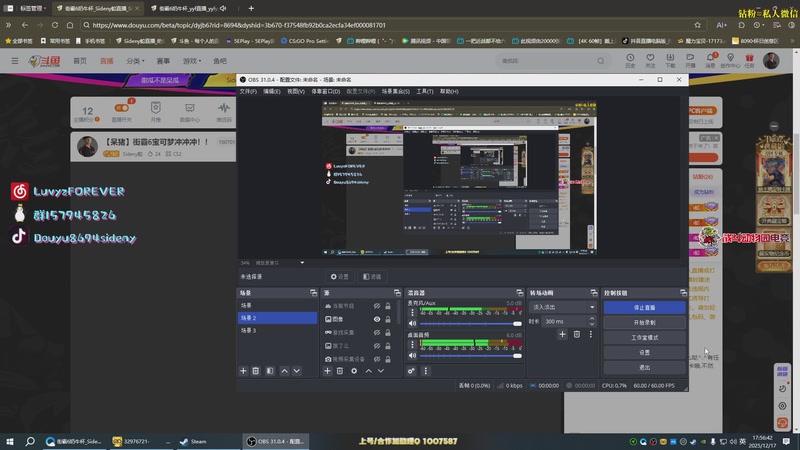Click Douyu download (下载) icon in header
The height and width of the screenshot is (450, 800).
pos(670,60)
